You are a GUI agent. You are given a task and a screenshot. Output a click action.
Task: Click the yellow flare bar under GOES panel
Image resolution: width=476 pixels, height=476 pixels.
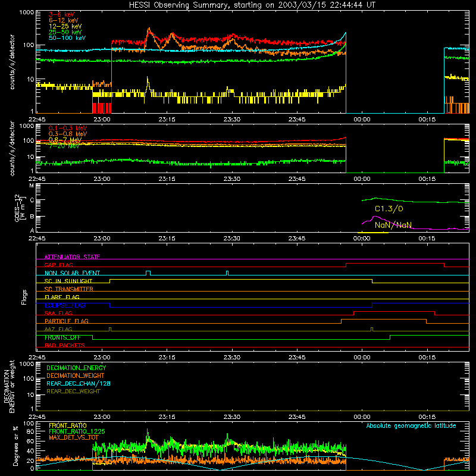pos(373,233)
